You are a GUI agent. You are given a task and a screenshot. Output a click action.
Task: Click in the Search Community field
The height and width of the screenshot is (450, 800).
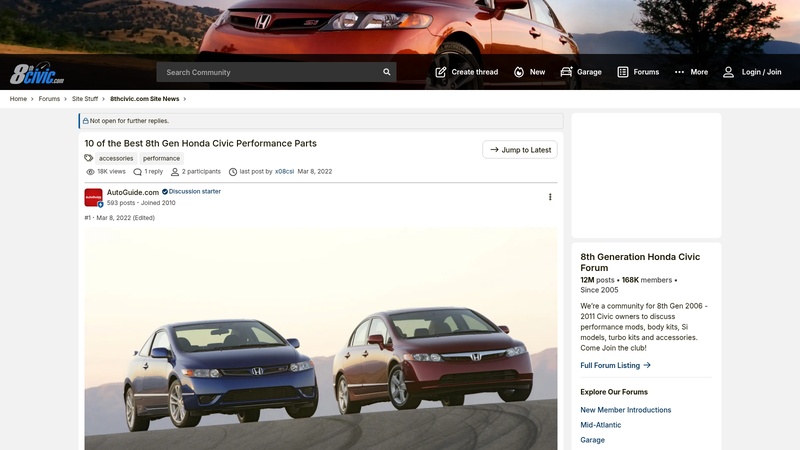tap(265, 72)
